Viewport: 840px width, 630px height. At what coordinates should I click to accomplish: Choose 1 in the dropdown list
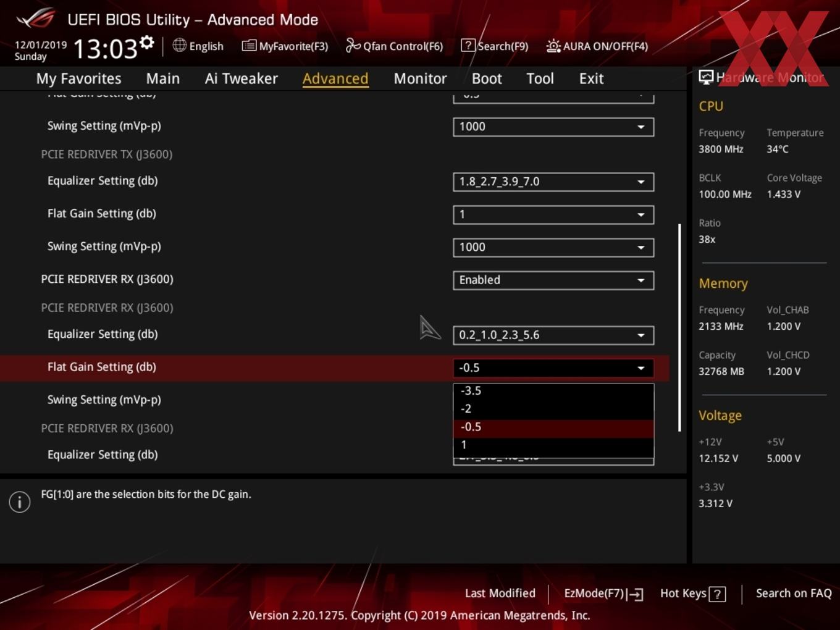(553, 445)
